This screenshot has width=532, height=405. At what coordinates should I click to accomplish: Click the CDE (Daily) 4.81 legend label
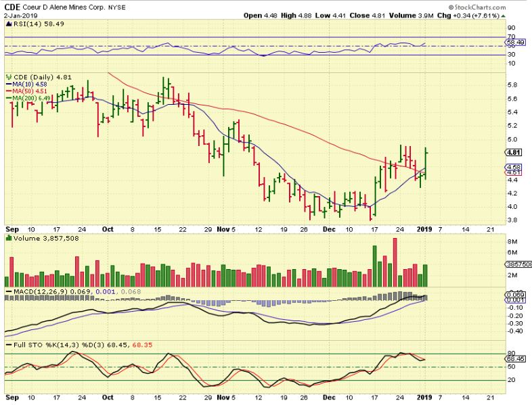(x=43, y=77)
